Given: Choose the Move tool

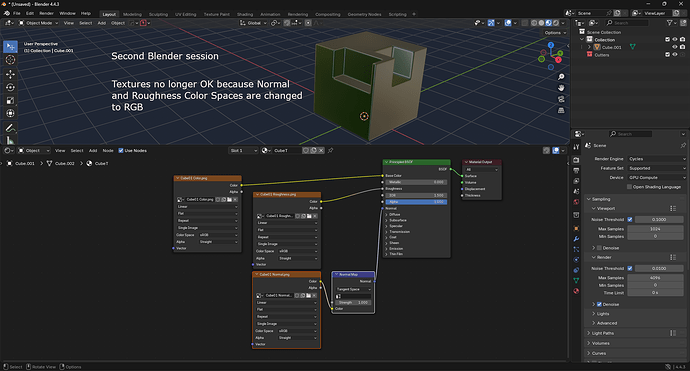Looking at the screenshot, I should tap(10, 74).
